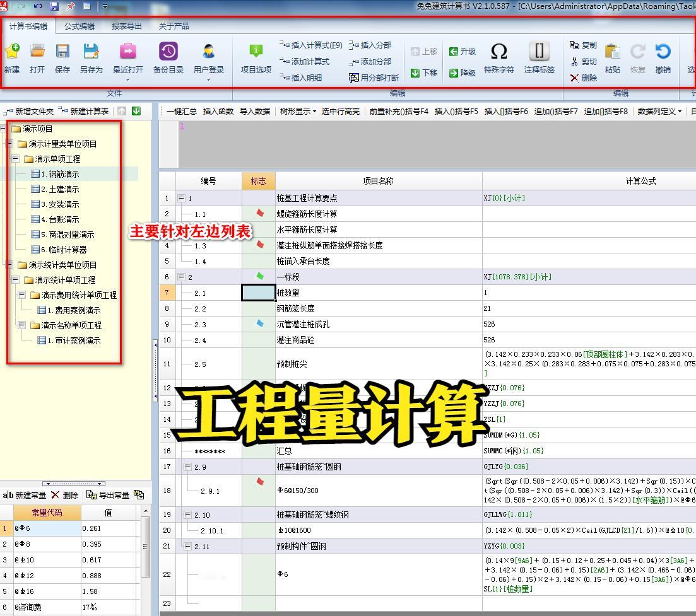This screenshot has width=696, height=616.
Task: Click the 新建 (new file) ribbon icon
Action: (x=11, y=52)
